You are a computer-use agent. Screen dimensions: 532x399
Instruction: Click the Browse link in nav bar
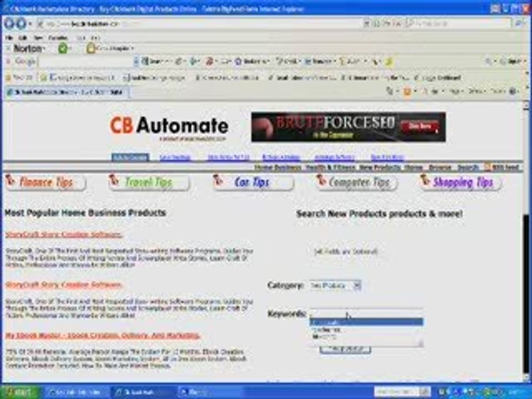pyautogui.click(x=440, y=167)
